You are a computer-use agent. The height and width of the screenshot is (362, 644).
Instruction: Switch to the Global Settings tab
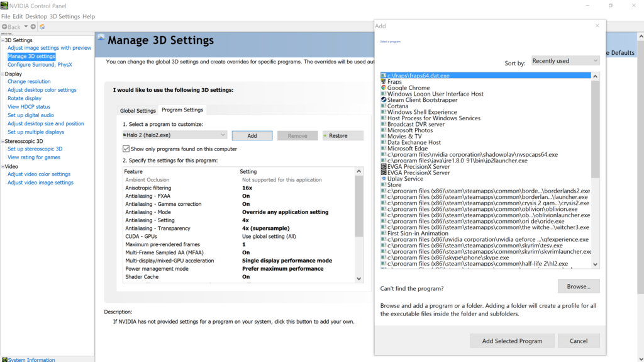(x=138, y=111)
